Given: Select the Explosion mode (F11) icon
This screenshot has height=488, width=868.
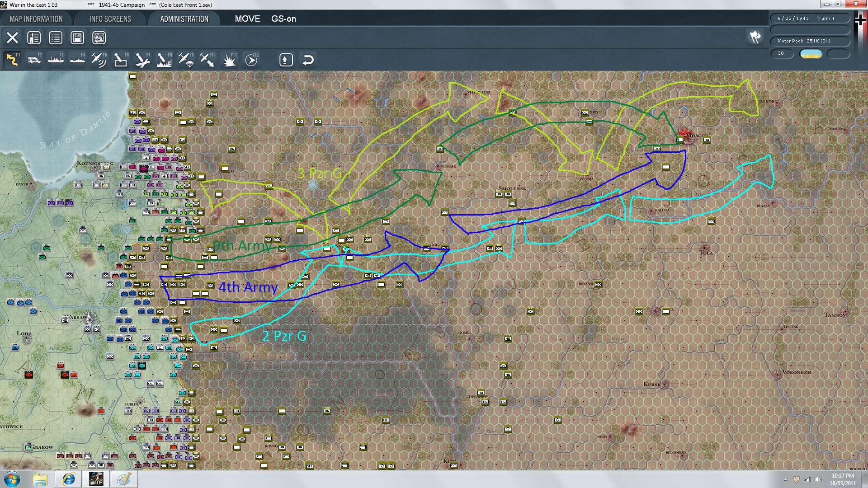Looking at the screenshot, I should 230,60.
